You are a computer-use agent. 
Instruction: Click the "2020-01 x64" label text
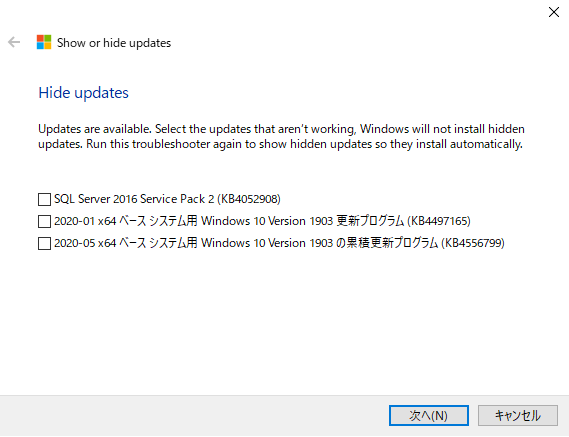85,221
